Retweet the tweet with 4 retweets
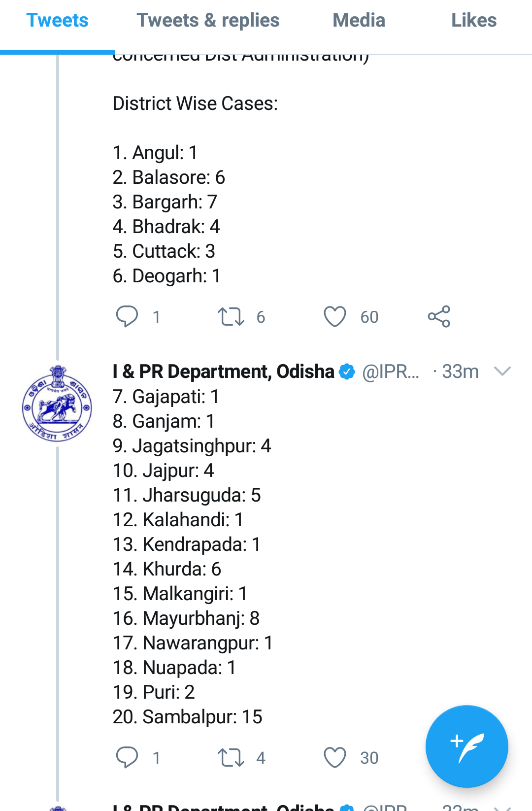This screenshot has width=532, height=811. [231, 757]
